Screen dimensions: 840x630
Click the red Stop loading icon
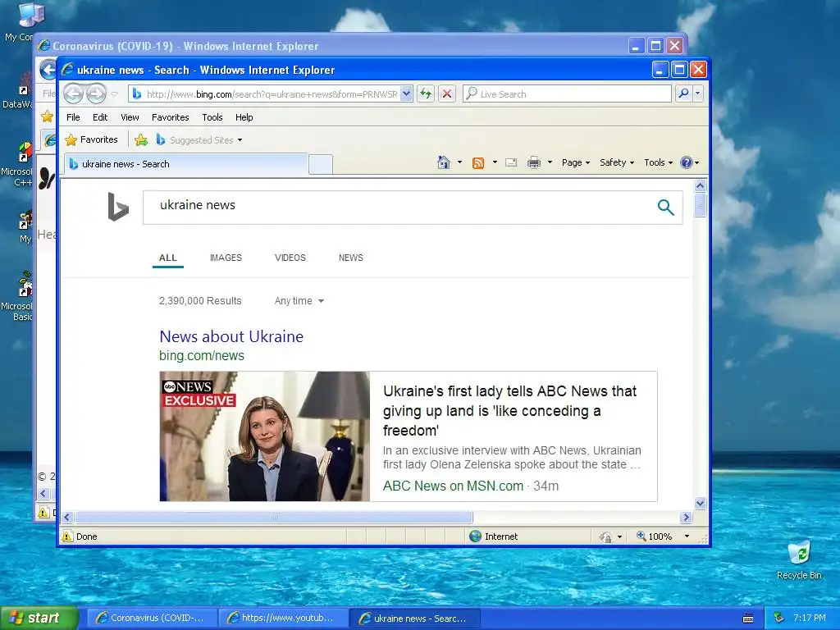pyautogui.click(x=447, y=94)
